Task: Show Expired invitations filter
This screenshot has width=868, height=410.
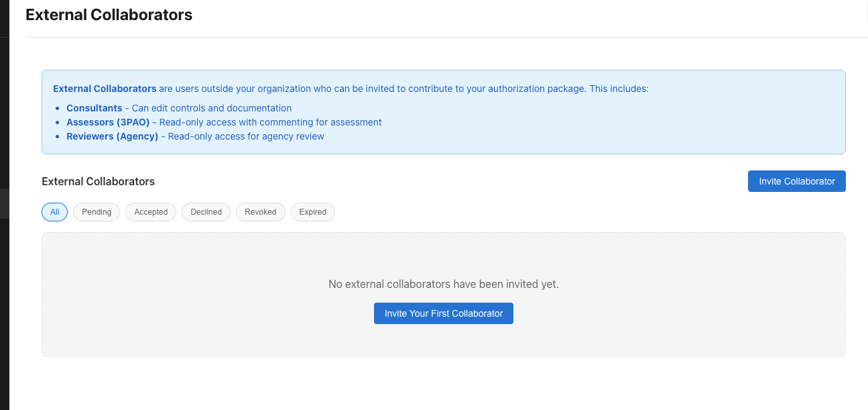Action: point(312,212)
